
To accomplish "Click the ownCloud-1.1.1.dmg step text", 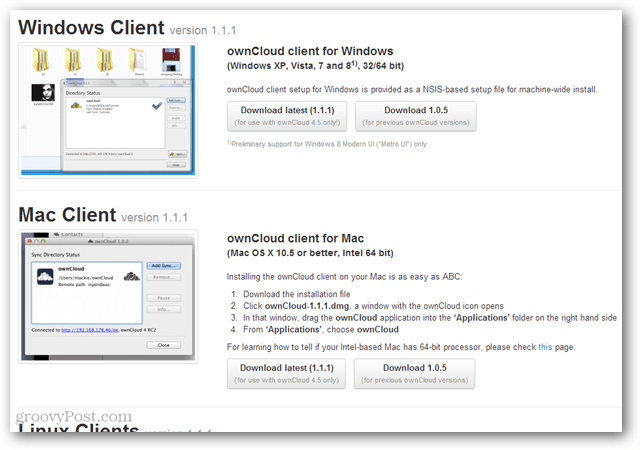I will (373, 306).
